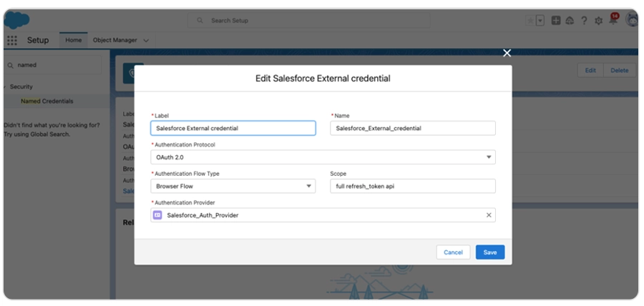This screenshot has height=306, width=644.
Task: Expand the Object Manager tab chevron
Action: coord(147,41)
